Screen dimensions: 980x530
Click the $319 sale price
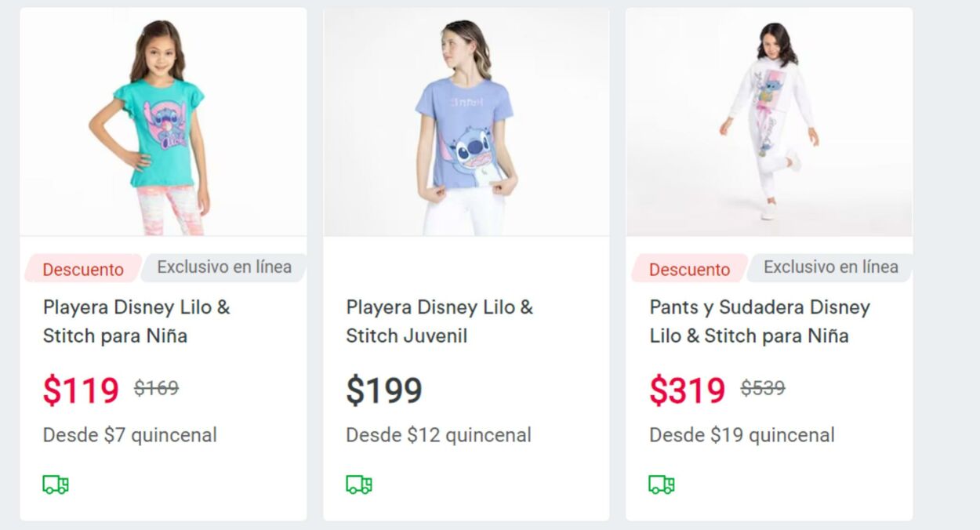click(x=688, y=390)
